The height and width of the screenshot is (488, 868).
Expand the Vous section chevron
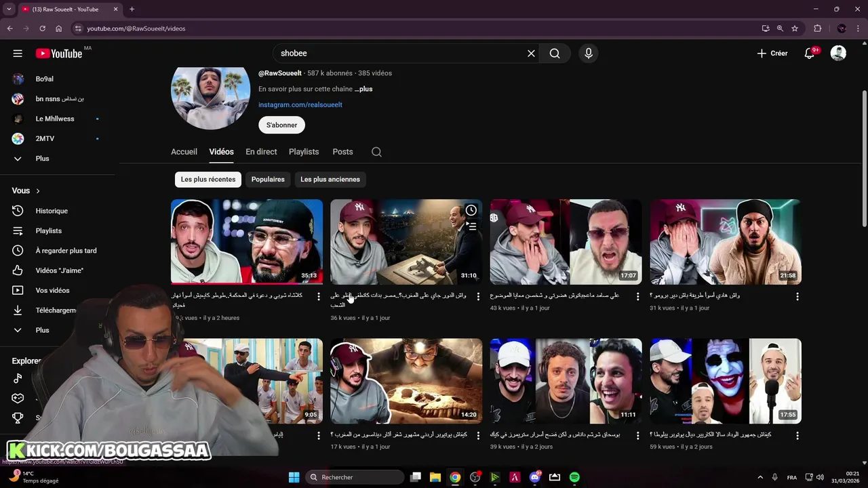(38, 191)
